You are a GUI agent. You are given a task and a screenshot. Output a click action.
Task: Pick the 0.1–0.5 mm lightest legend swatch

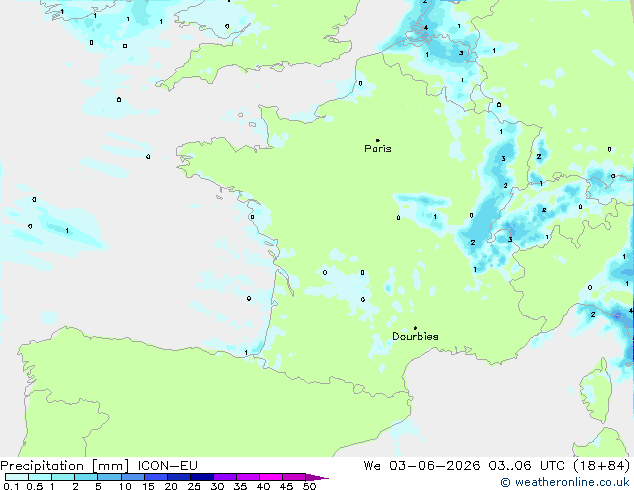[17, 477]
